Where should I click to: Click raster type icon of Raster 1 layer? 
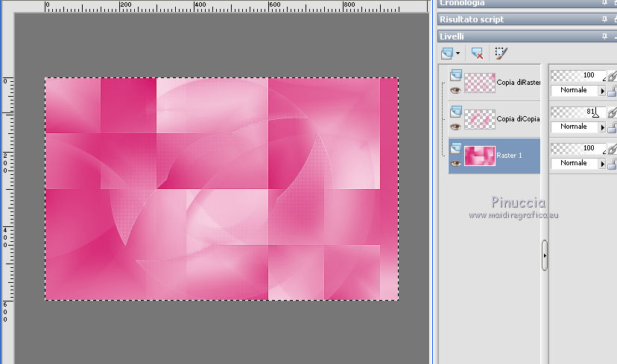point(455,148)
